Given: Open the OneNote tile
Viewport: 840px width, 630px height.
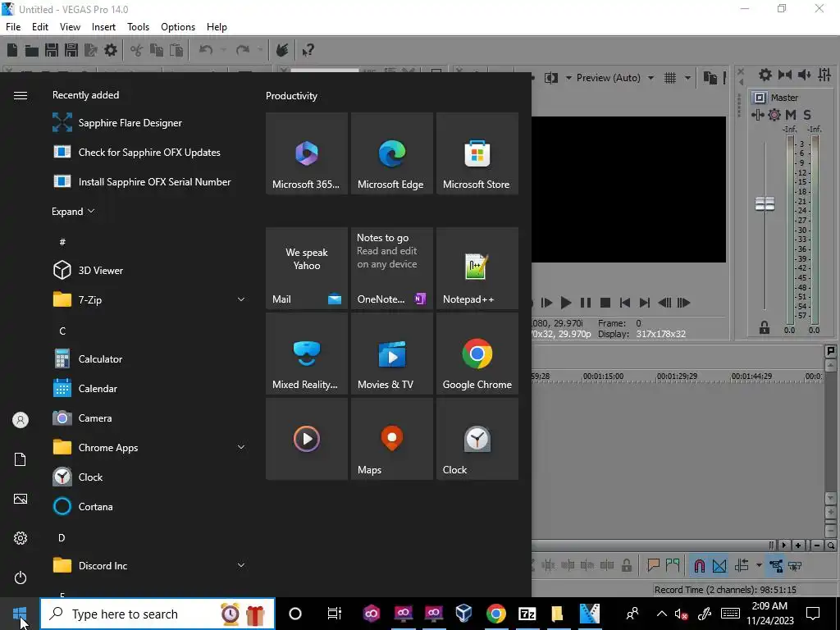Looking at the screenshot, I should coord(391,268).
